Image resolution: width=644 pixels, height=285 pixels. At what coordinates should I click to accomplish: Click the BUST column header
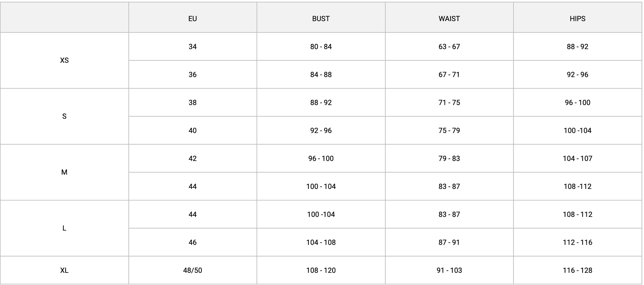pos(321,19)
